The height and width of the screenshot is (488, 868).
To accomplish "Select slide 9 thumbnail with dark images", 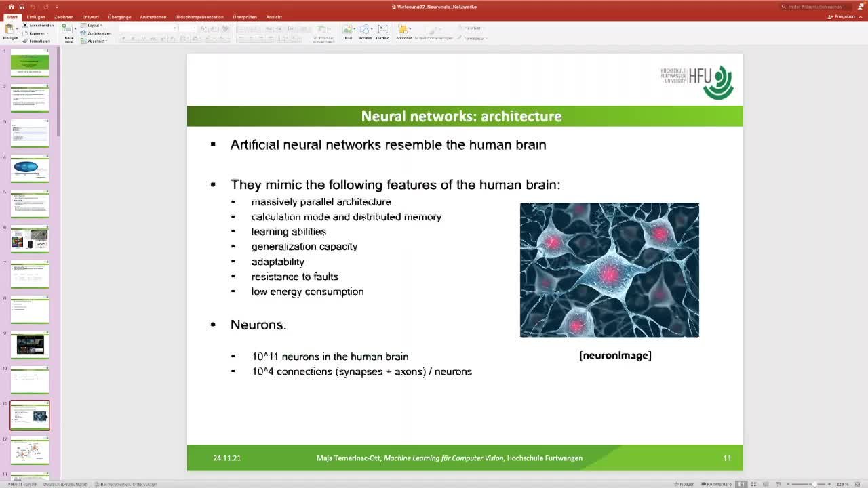I will [x=29, y=344].
